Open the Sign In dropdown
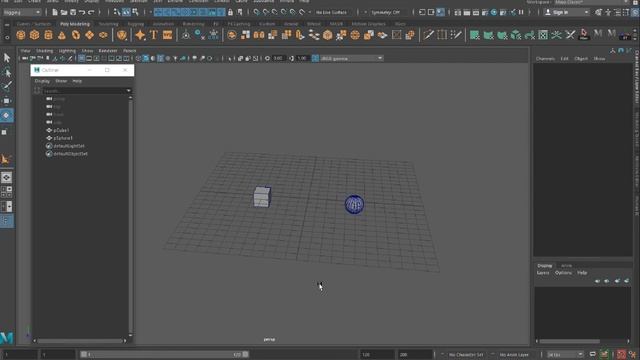The width and height of the screenshot is (640, 360). pos(567,12)
